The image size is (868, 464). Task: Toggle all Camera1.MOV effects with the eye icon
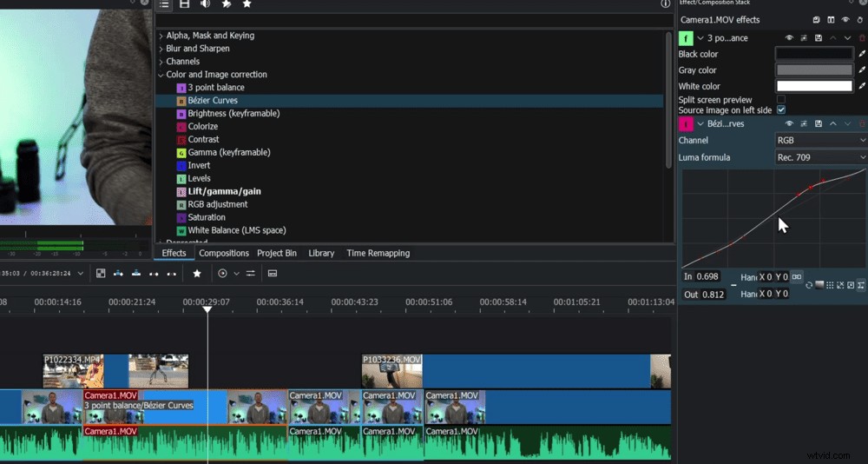coord(845,20)
